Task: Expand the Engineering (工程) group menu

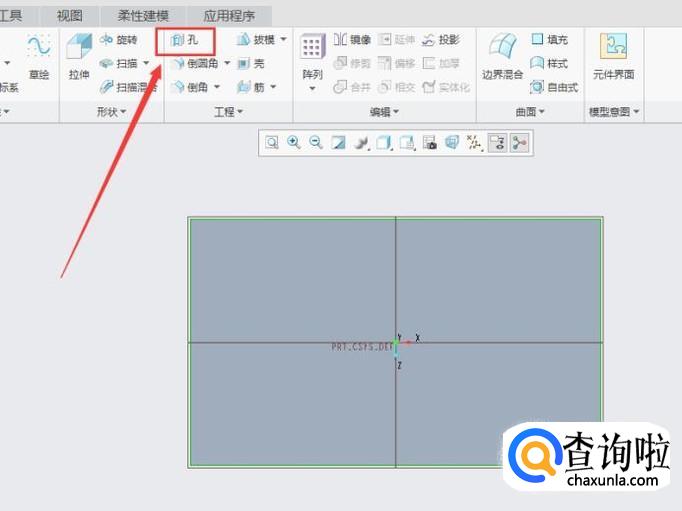Action: click(x=228, y=112)
